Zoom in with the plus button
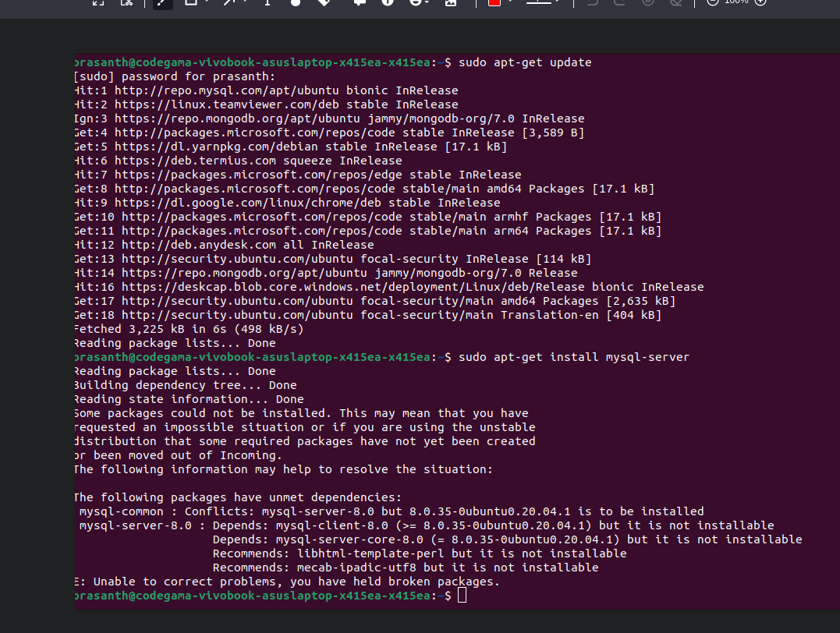Screen dimensions: 840x633 tap(761, 3)
